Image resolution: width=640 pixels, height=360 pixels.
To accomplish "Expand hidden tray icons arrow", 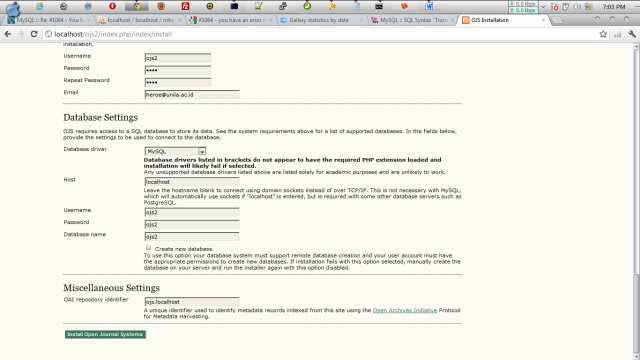I will [x=543, y=7].
